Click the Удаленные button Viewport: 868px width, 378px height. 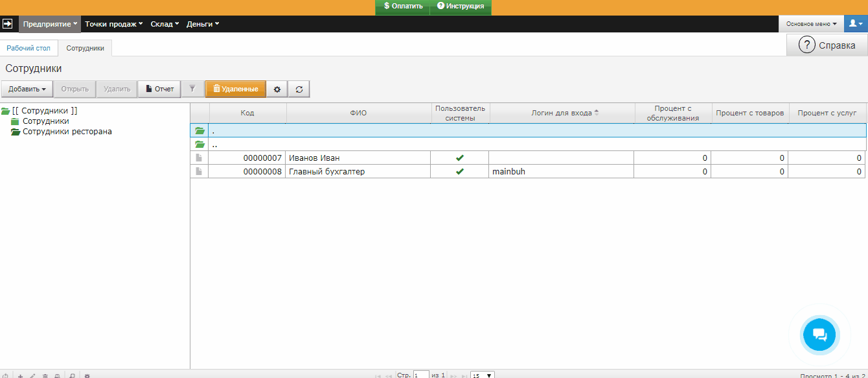236,89
